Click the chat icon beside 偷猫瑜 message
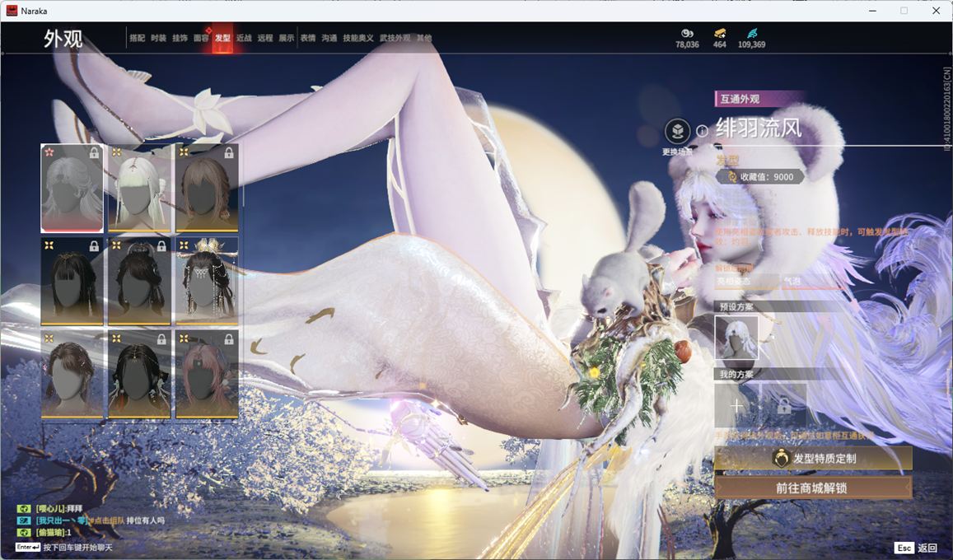The height and width of the screenshot is (560, 953). pos(24,532)
